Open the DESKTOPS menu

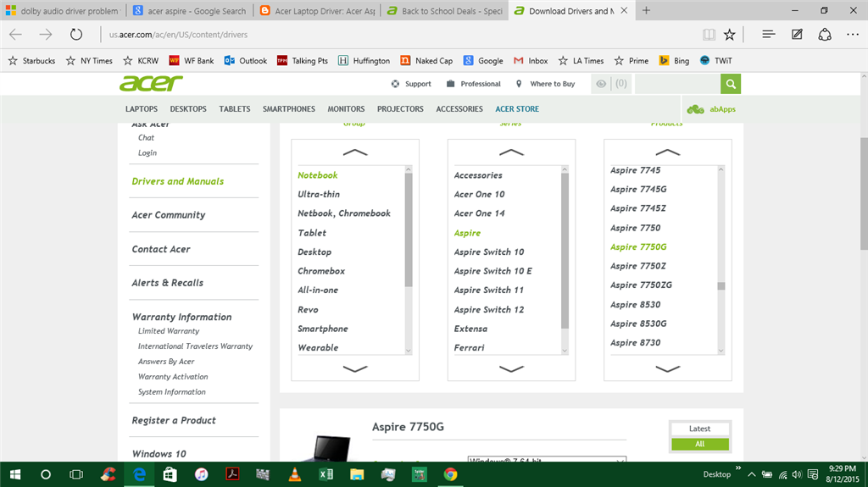click(188, 109)
